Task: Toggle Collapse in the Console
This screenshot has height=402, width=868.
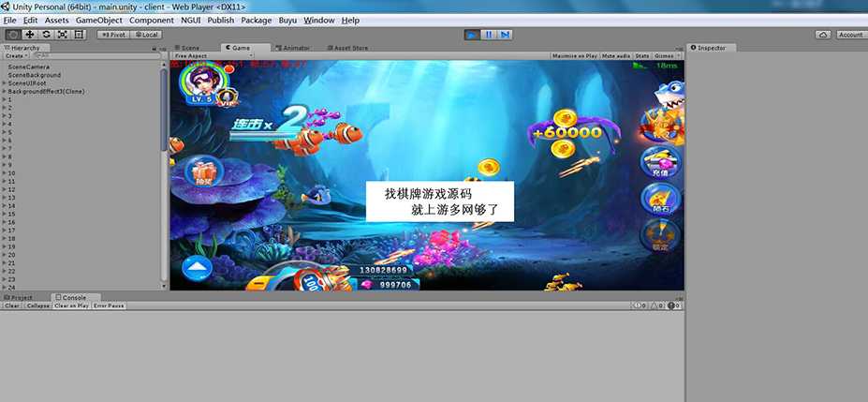Action: coord(38,305)
